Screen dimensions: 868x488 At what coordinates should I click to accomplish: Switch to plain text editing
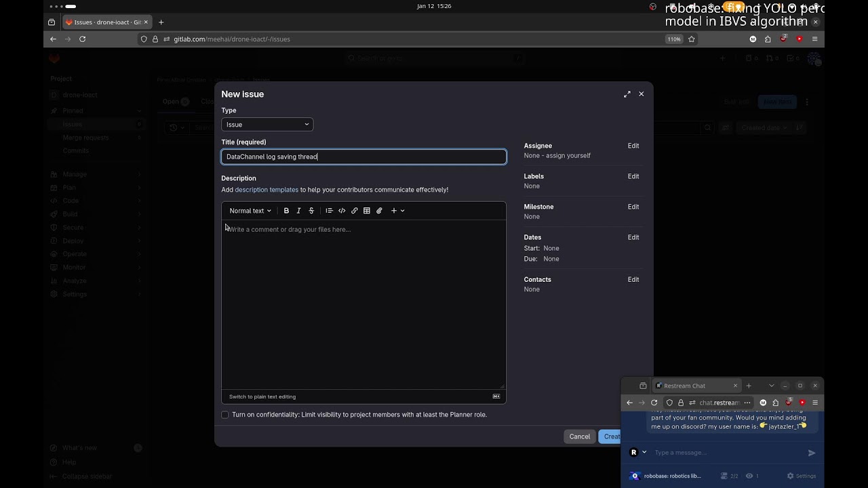pyautogui.click(x=262, y=396)
